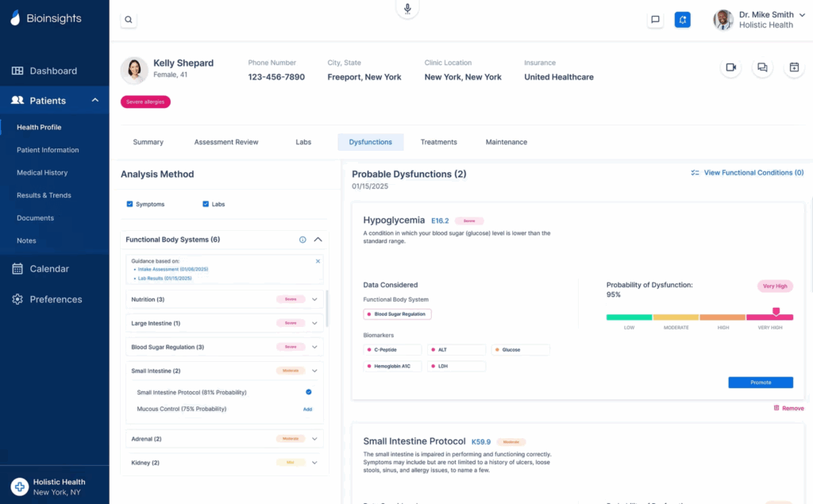Activate the microphone voice input icon
The height and width of the screenshot is (504, 813).
coord(407,9)
